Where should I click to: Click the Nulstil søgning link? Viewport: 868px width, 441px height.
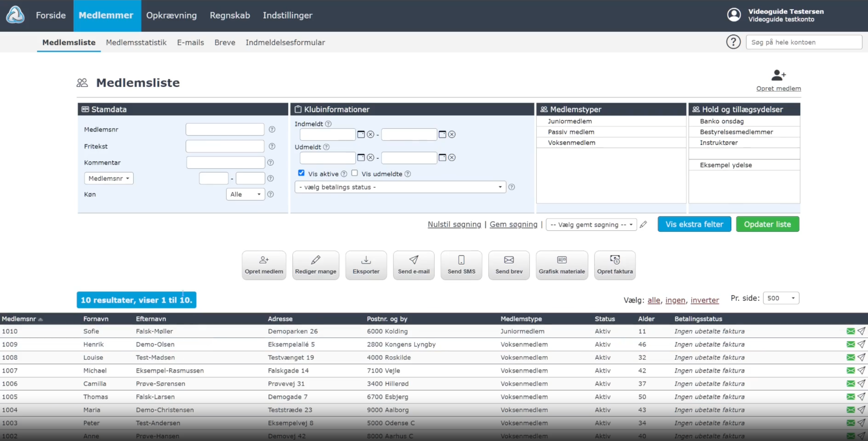coord(454,225)
